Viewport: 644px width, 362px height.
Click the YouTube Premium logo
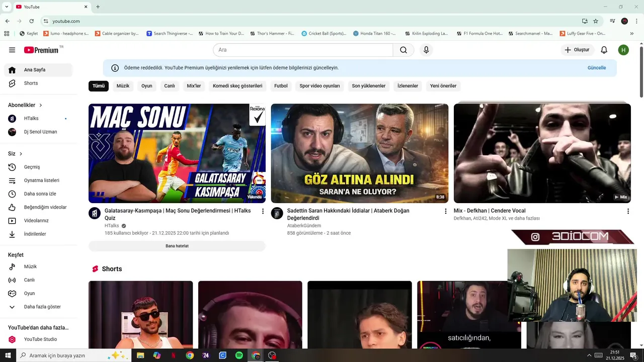click(42, 50)
